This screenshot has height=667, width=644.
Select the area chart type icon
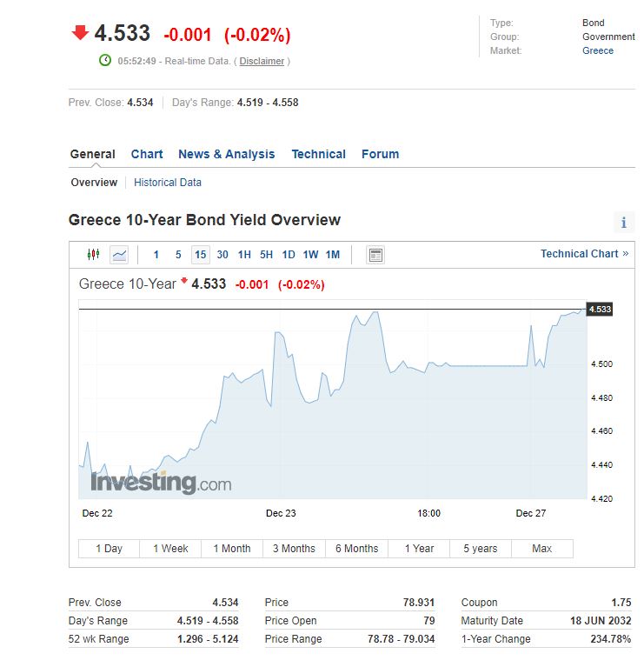119,255
